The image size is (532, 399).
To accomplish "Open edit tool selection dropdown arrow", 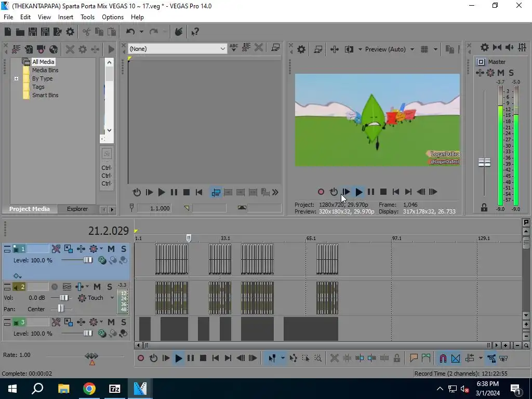I will (x=282, y=358).
